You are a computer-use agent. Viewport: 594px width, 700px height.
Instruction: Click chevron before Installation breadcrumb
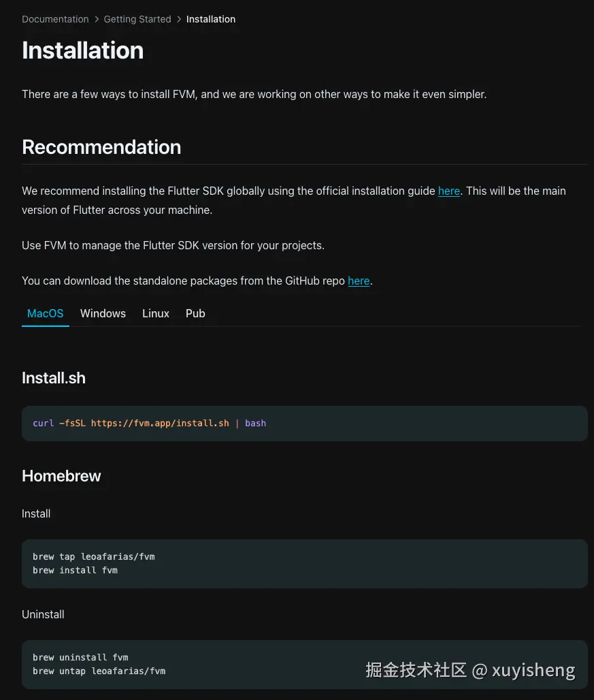[179, 19]
